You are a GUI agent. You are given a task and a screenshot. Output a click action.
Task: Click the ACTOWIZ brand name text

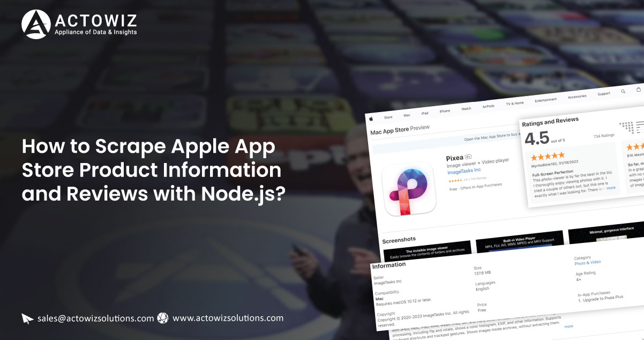[95, 20]
